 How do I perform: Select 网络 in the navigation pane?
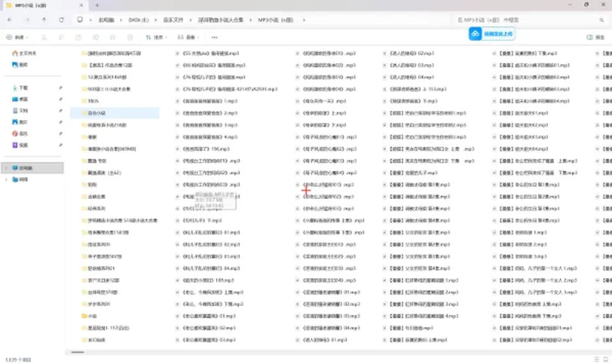pyautogui.click(x=20, y=180)
